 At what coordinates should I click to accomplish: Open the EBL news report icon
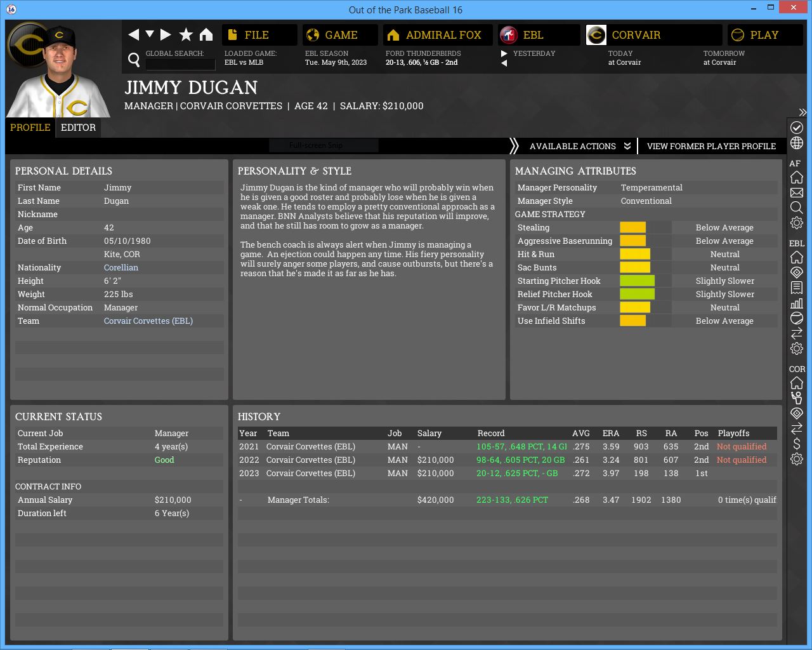[x=797, y=288]
